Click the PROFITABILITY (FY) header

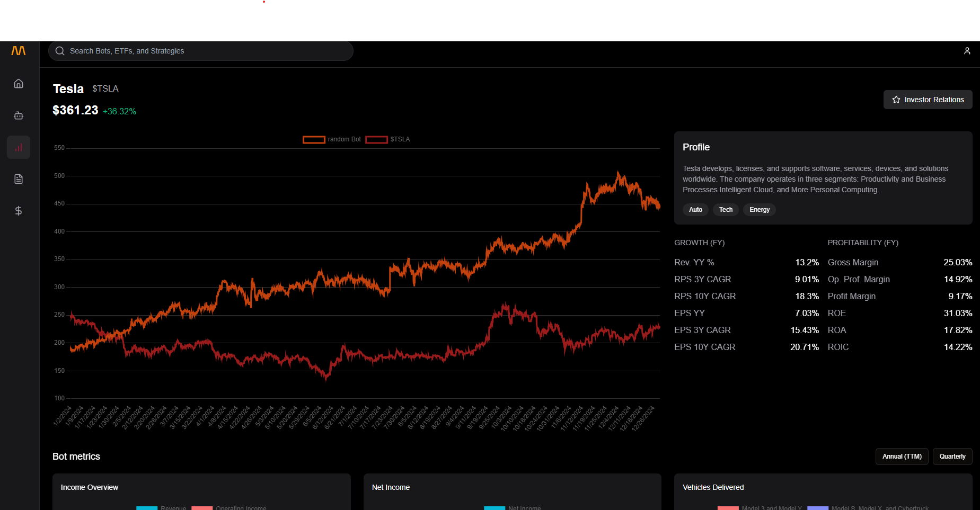(x=863, y=243)
